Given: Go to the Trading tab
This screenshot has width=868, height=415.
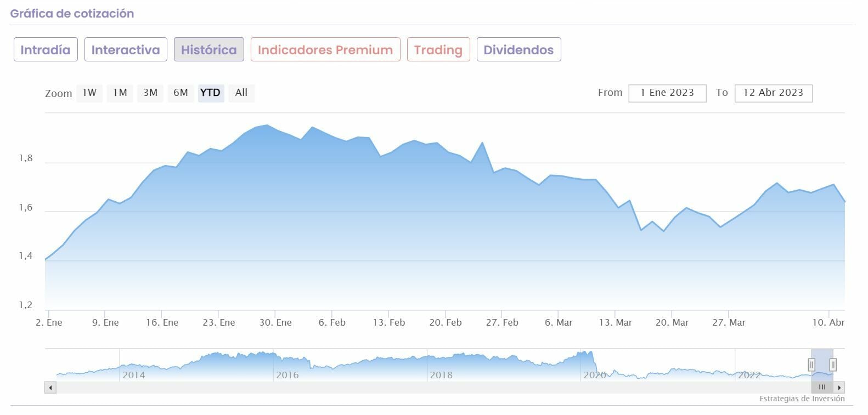Looking at the screenshot, I should [x=438, y=50].
